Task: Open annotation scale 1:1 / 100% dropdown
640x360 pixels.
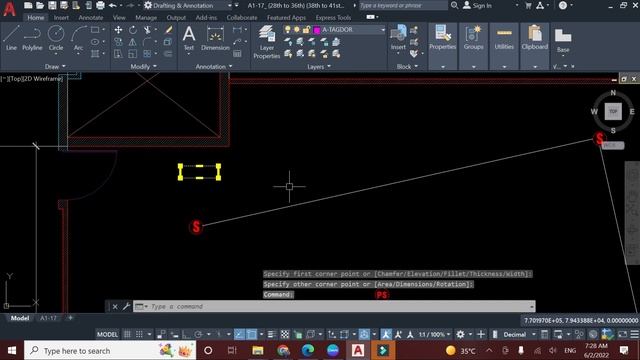Action: tap(434, 334)
